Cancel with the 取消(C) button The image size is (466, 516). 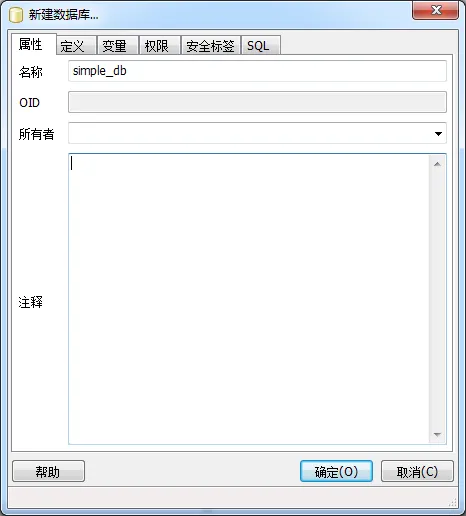click(x=417, y=471)
